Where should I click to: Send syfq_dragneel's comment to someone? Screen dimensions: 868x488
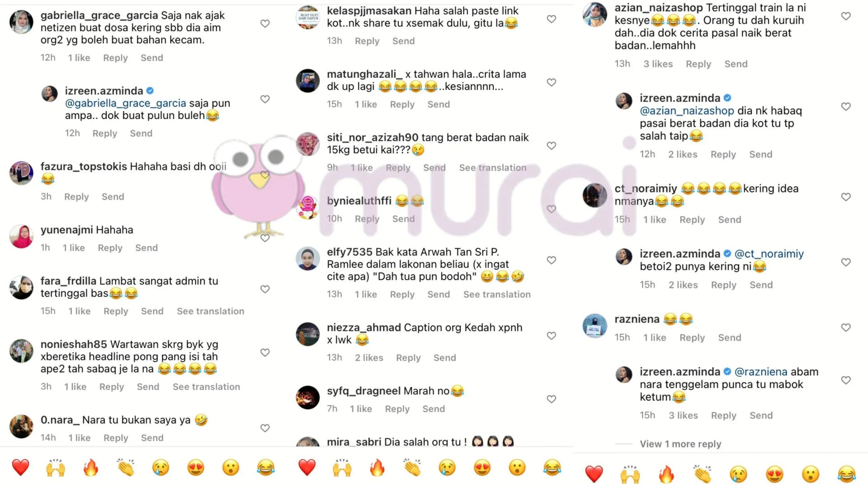click(434, 408)
